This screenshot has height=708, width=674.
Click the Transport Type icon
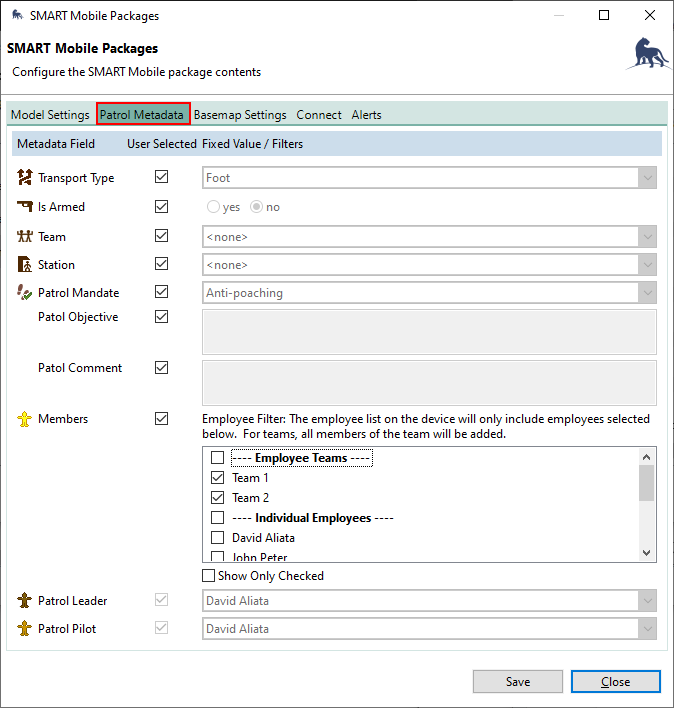click(25, 178)
